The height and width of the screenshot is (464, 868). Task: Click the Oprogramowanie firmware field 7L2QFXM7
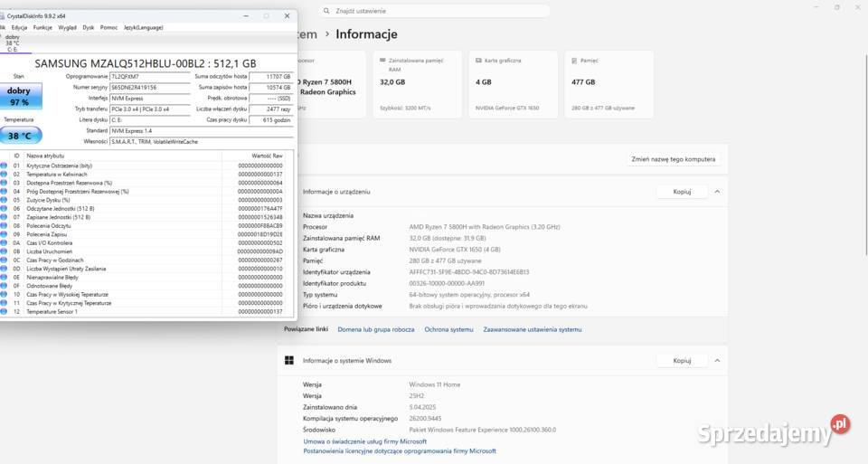tap(149, 76)
